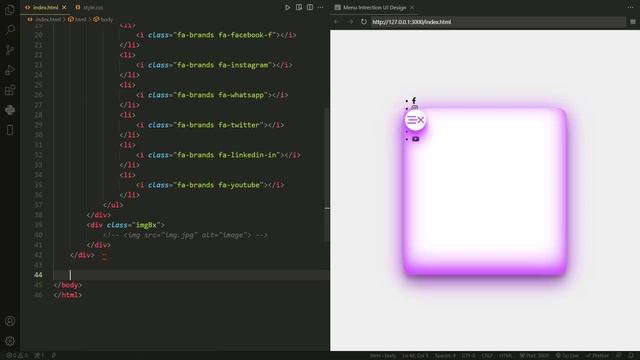The width and height of the screenshot is (640, 360).
Task: Open the Run and Debug view
Action: pos(10,70)
